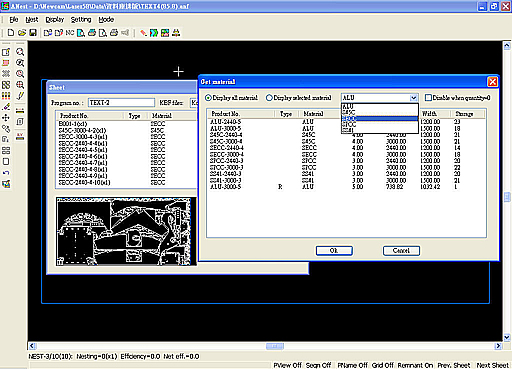Click the toolbar icon right of colorful grid
This screenshot has height=369, width=512.
click(176, 33)
